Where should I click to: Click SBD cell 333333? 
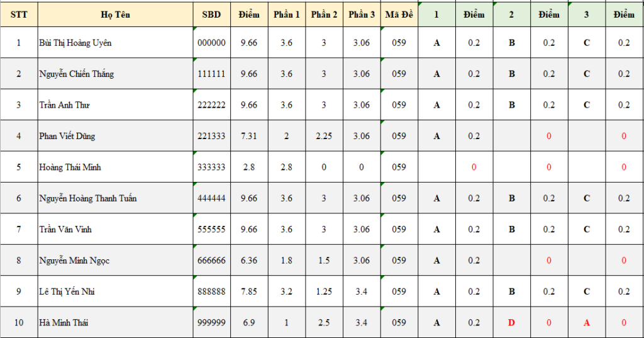(x=211, y=167)
